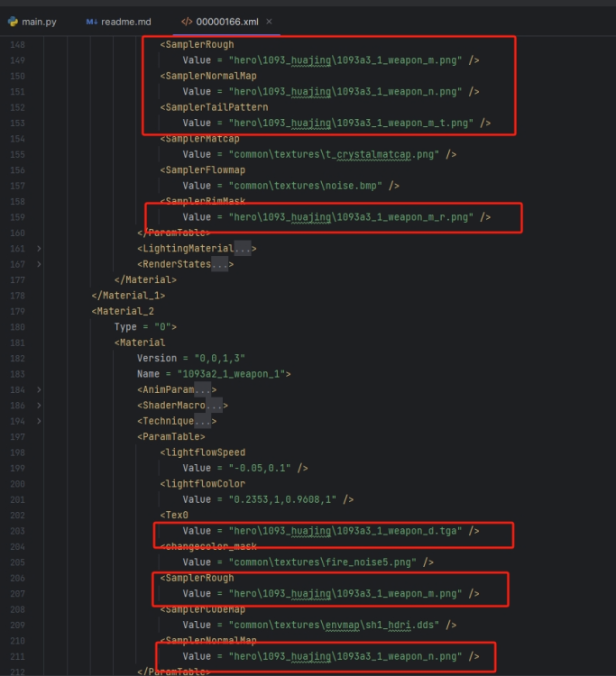Unfold the AnimParam block using gutter arrow

[39, 389]
